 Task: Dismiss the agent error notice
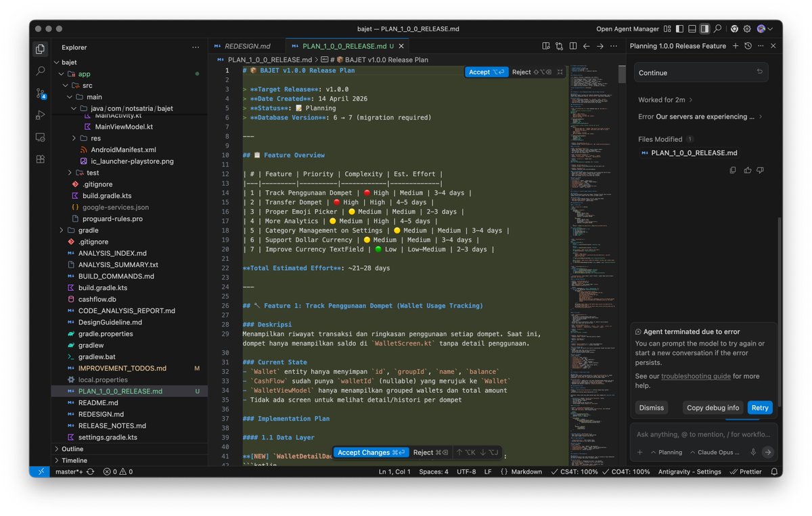pos(652,408)
